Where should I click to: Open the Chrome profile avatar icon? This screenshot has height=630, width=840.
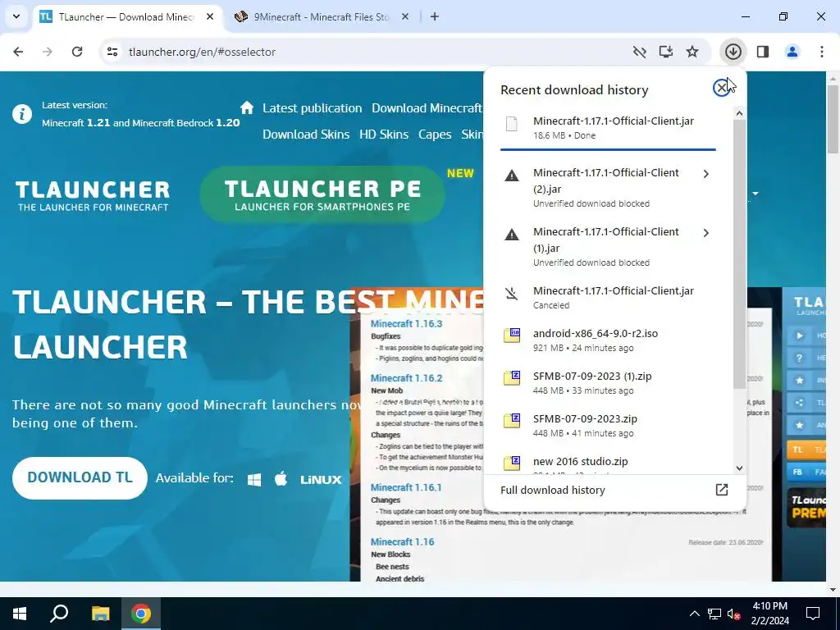(x=792, y=52)
